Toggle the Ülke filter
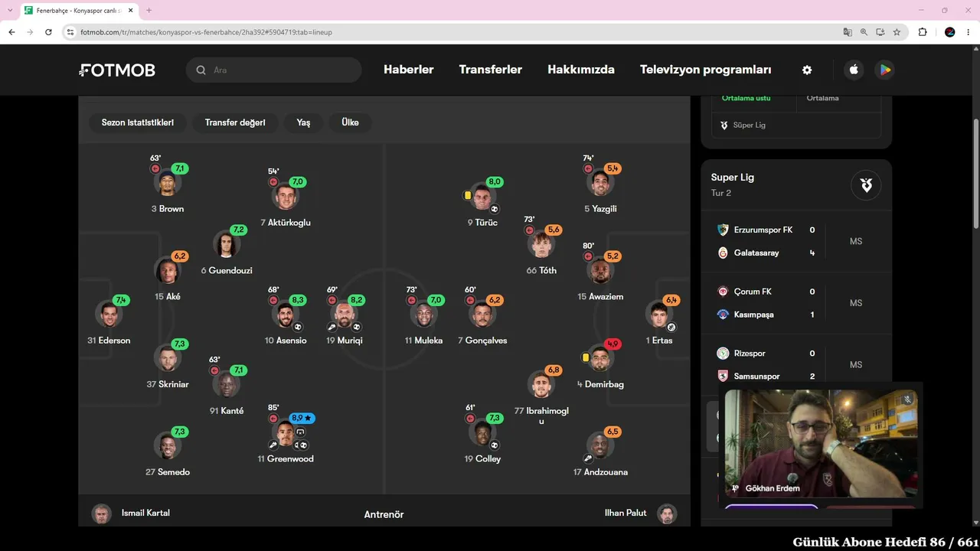Viewport: 980px width, 551px height. [x=350, y=122]
